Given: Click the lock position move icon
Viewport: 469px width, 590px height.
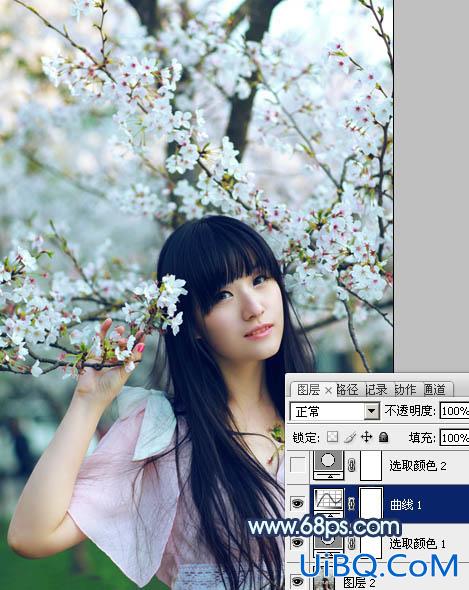Looking at the screenshot, I should click(x=366, y=437).
